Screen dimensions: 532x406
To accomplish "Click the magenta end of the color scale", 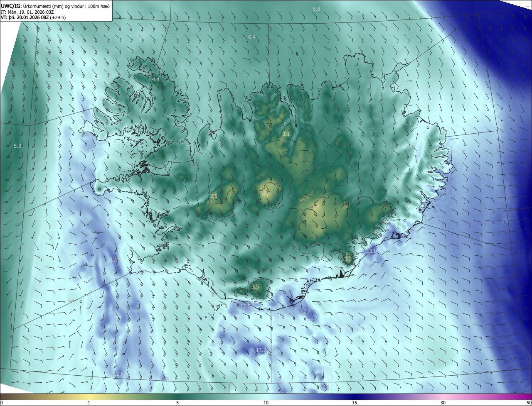I will (524, 397).
